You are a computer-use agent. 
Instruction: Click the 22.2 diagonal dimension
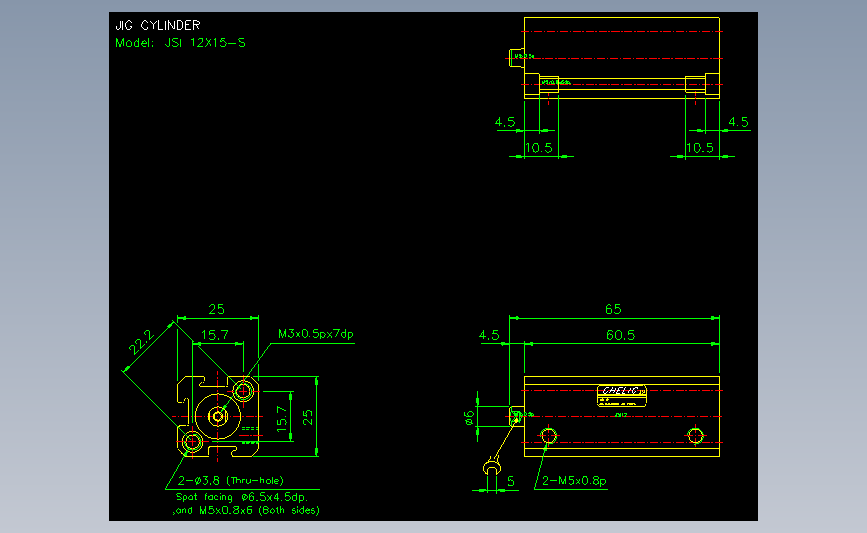click(142, 342)
